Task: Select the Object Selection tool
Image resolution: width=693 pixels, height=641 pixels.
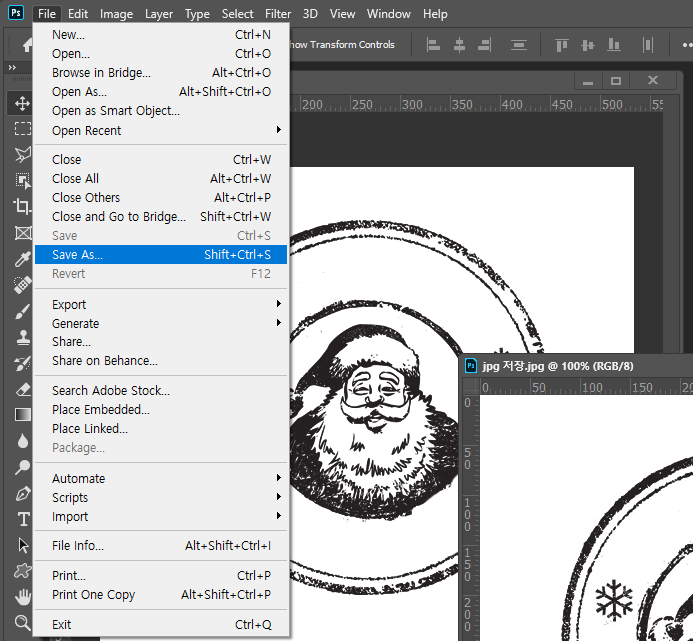Action: click(x=22, y=180)
